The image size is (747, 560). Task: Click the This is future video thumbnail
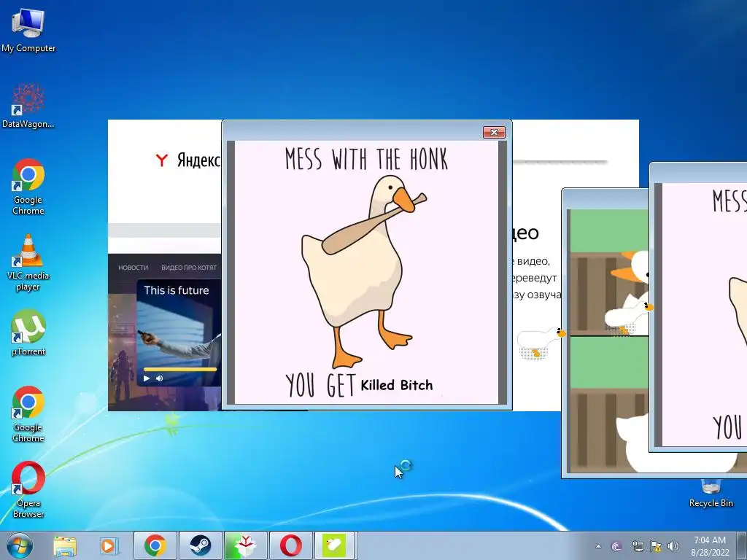pos(179,332)
